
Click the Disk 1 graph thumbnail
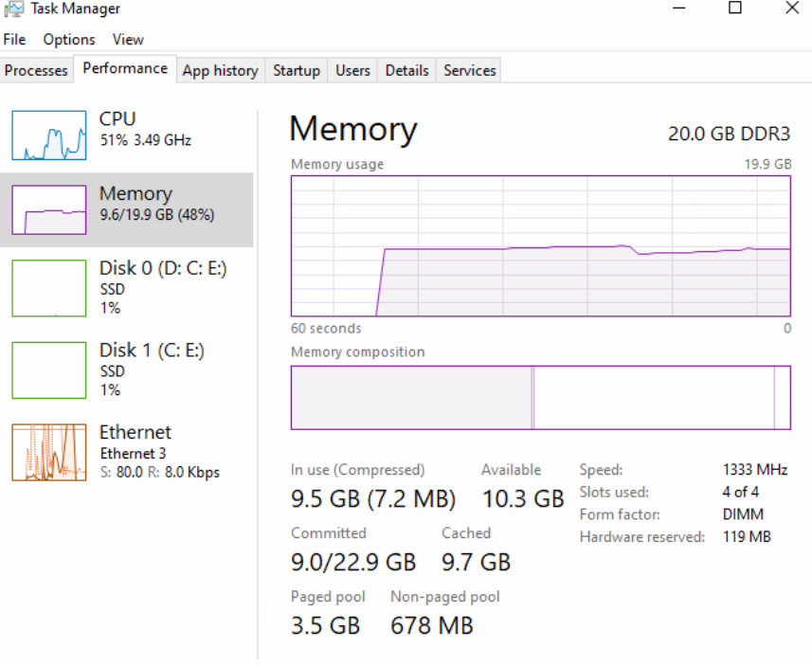click(x=49, y=370)
